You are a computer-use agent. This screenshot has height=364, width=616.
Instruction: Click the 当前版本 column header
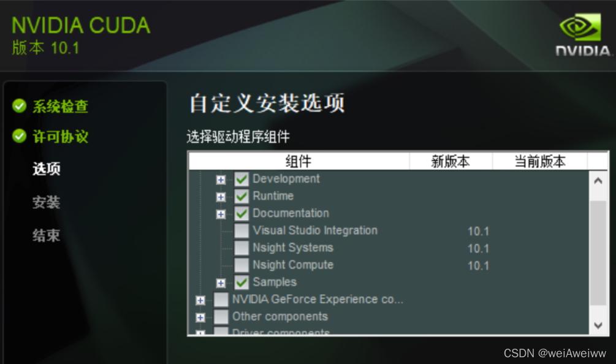[x=540, y=161]
